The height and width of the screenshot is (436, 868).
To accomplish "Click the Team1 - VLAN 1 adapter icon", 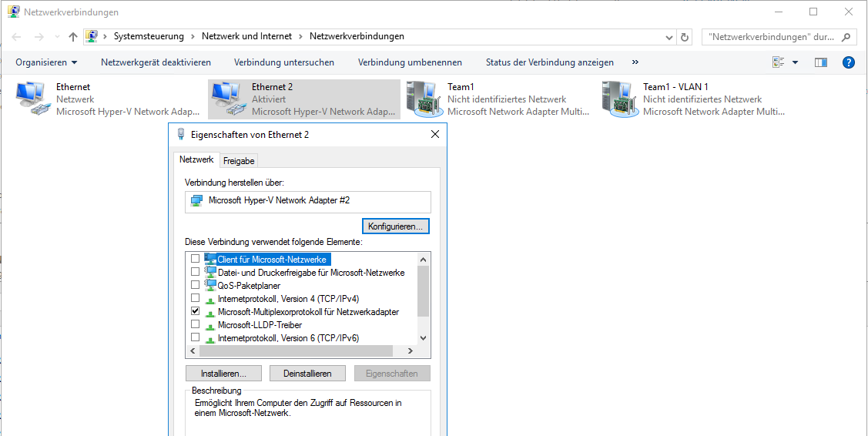I will (x=619, y=99).
